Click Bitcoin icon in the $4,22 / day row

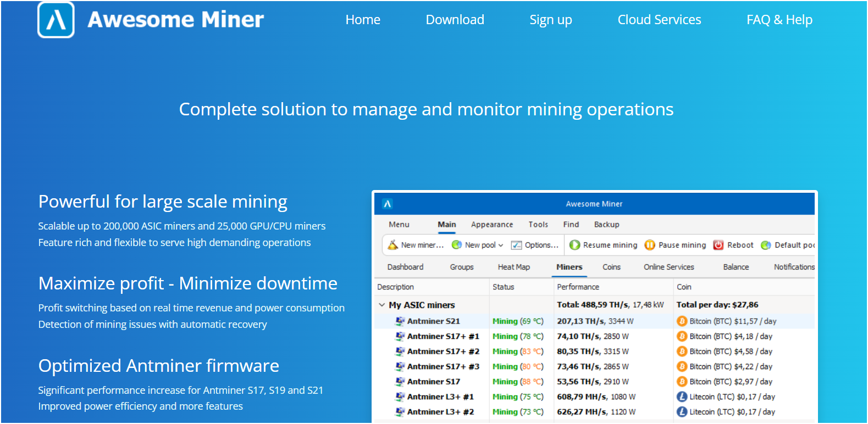[x=682, y=366]
